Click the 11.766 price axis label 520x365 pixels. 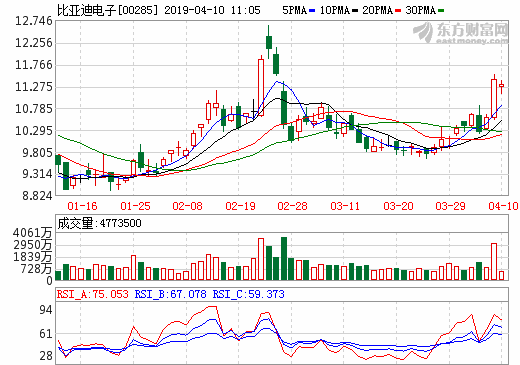click(34, 65)
